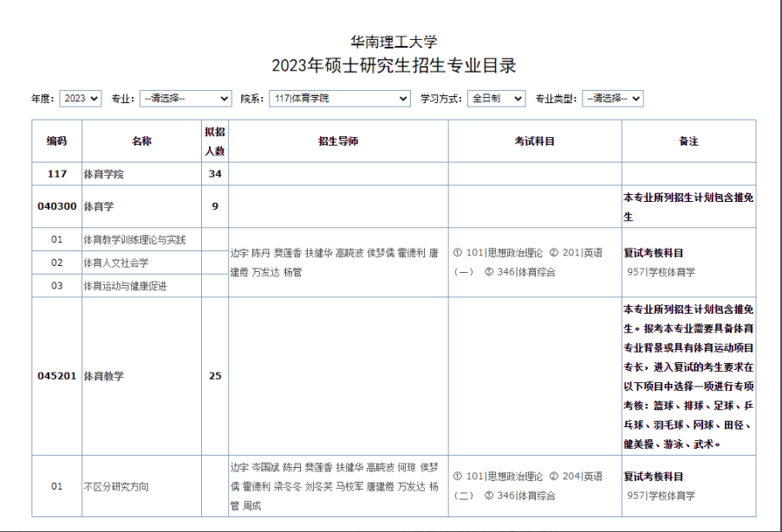The width and height of the screenshot is (782, 532).
Task: Select direction code 03
Action: (57, 286)
